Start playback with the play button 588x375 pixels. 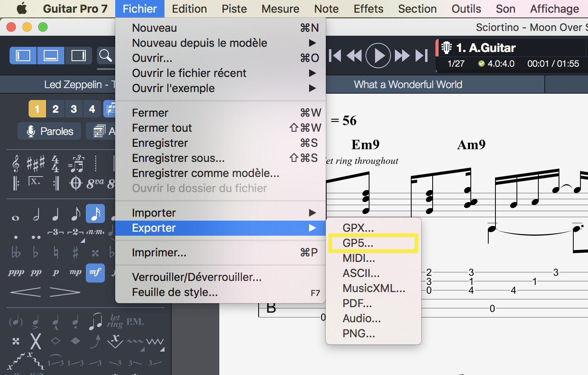378,56
